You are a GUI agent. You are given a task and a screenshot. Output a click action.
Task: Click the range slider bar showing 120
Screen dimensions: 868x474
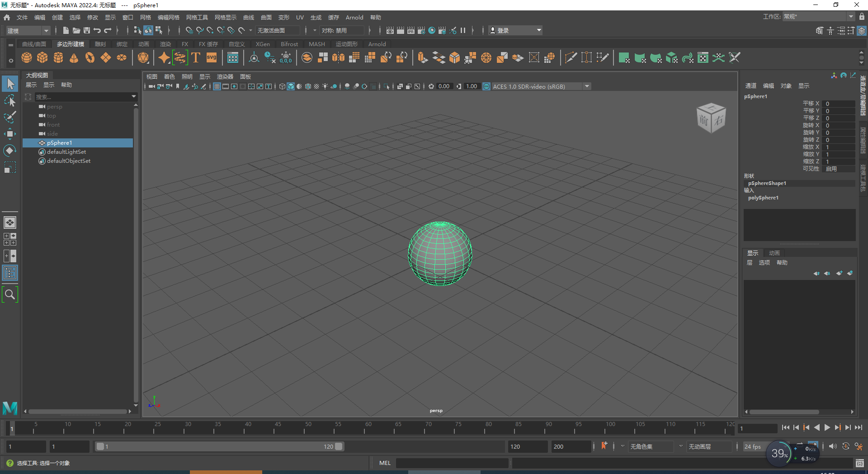coord(219,446)
